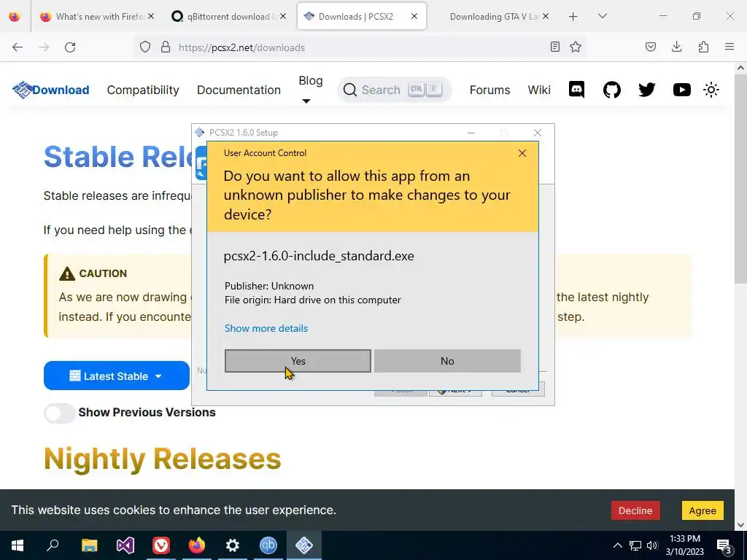Select PCSX2 setup taskbar icon

pyautogui.click(x=304, y=545)
